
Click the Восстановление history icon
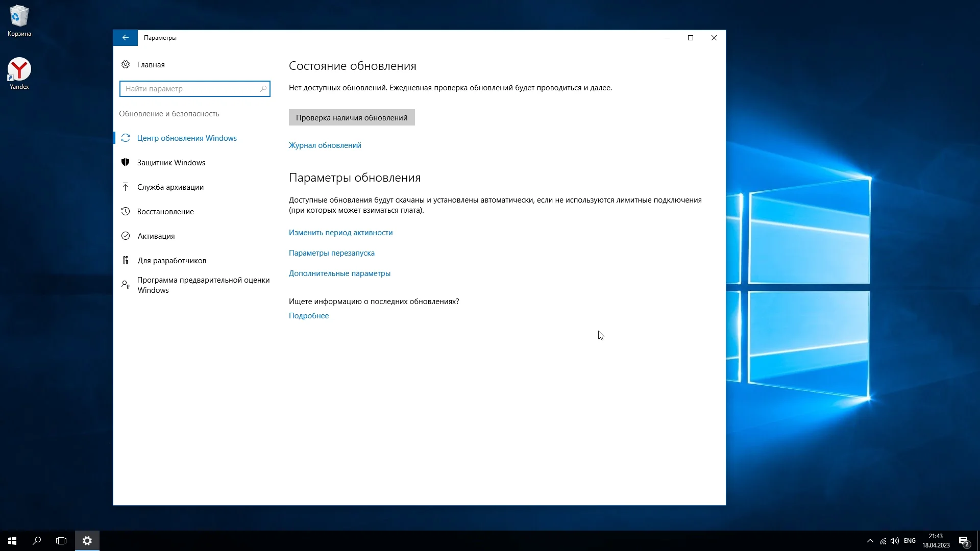click(126, 211)
